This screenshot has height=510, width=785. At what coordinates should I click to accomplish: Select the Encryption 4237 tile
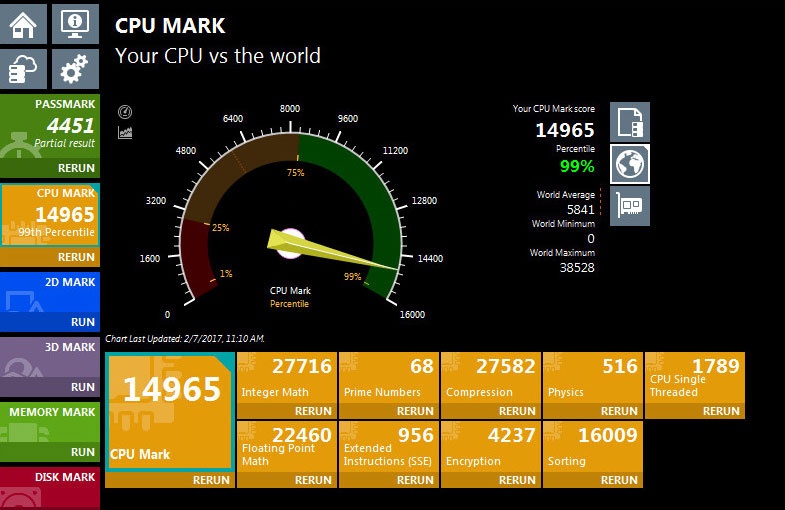coord(491,447)
